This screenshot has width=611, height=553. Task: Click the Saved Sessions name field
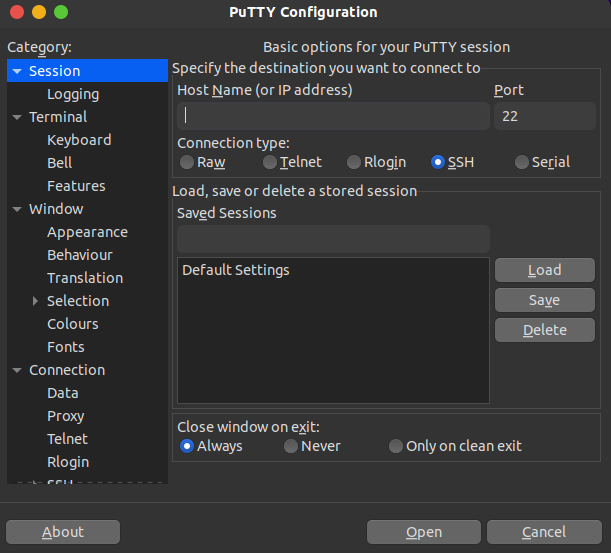tap(333, 239)
